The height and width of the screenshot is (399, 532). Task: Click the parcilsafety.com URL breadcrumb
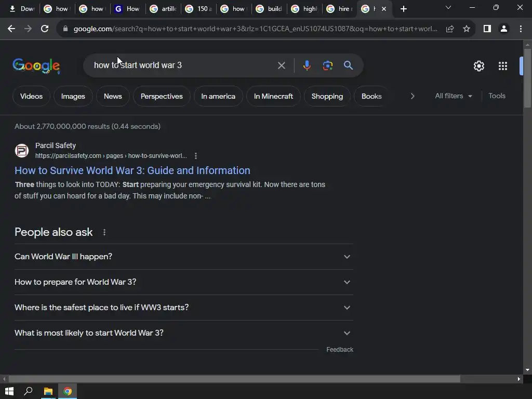(x=111, y=156)
